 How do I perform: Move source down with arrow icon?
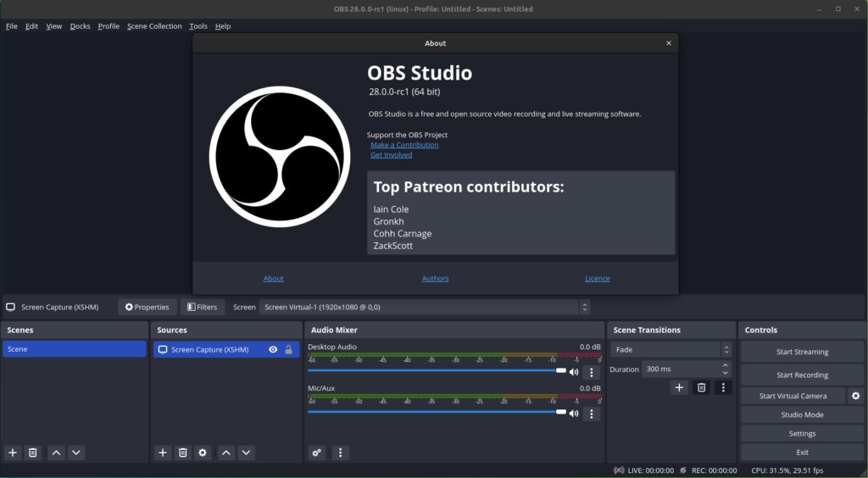[x=246, y=453]
